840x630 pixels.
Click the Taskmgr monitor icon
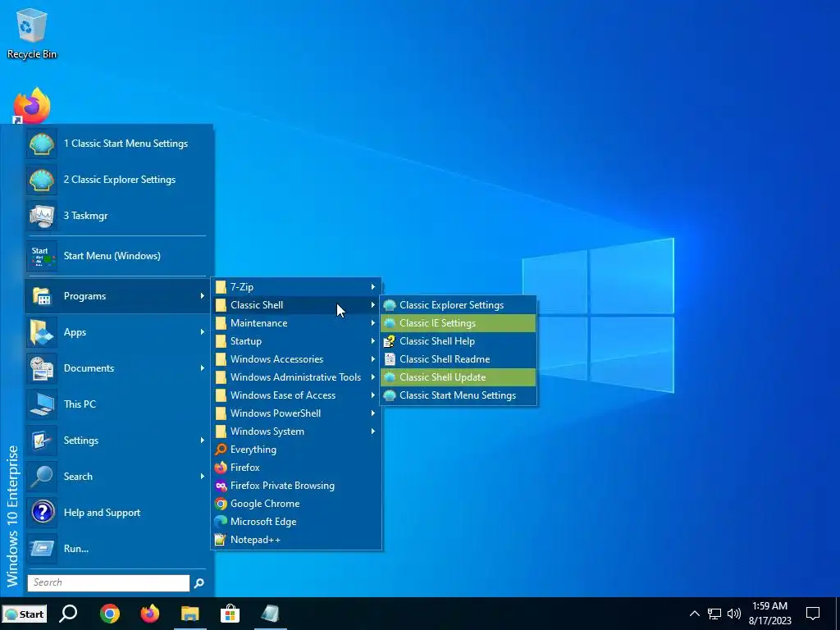pos(42,216)
